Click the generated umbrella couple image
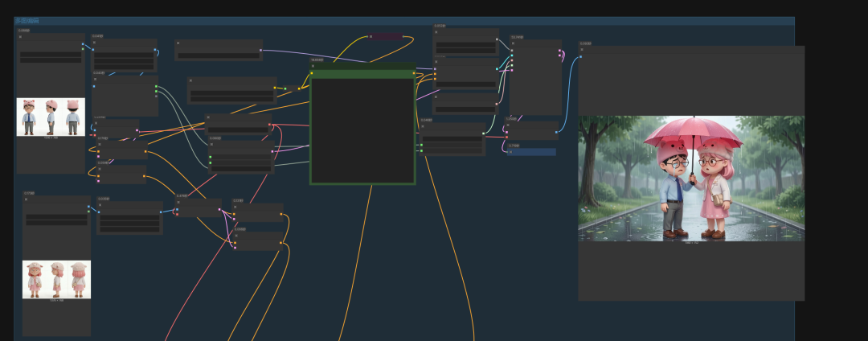The height and width of the screenshot is (341, 868). pyautogui.click(x=691, y=179)
